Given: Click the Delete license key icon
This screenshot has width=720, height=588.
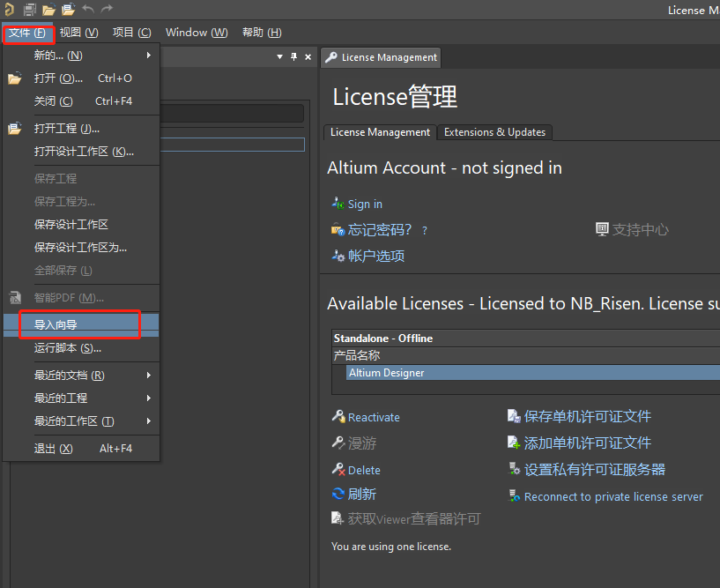Looking at the screenshot, I should pos(338,470).
